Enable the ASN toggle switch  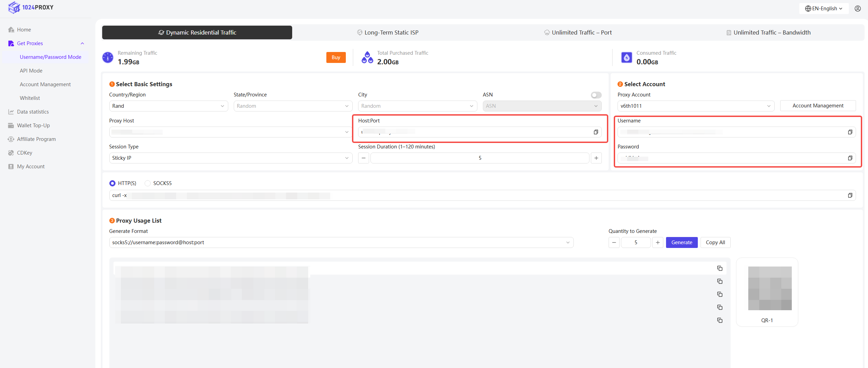click(596, 95)
